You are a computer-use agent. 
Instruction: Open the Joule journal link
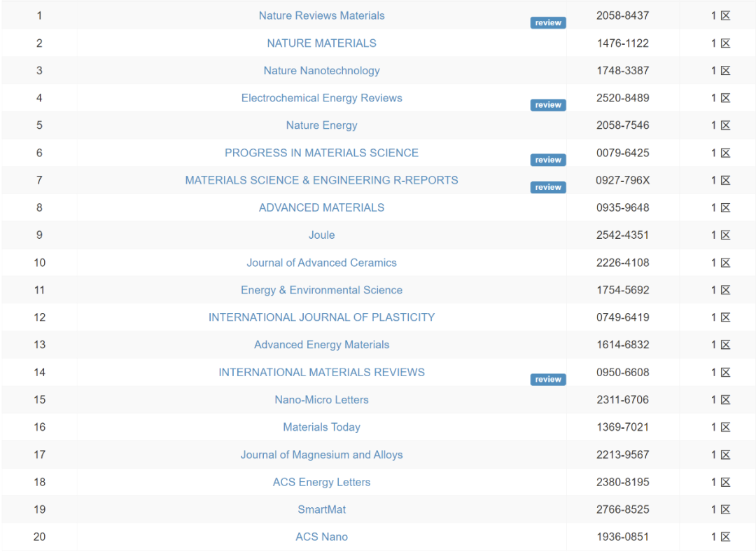(321, 235)
